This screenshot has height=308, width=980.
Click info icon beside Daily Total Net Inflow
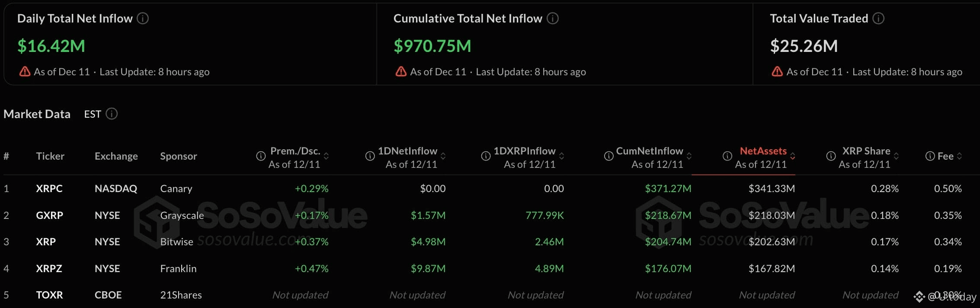click(x=143, y=19)
